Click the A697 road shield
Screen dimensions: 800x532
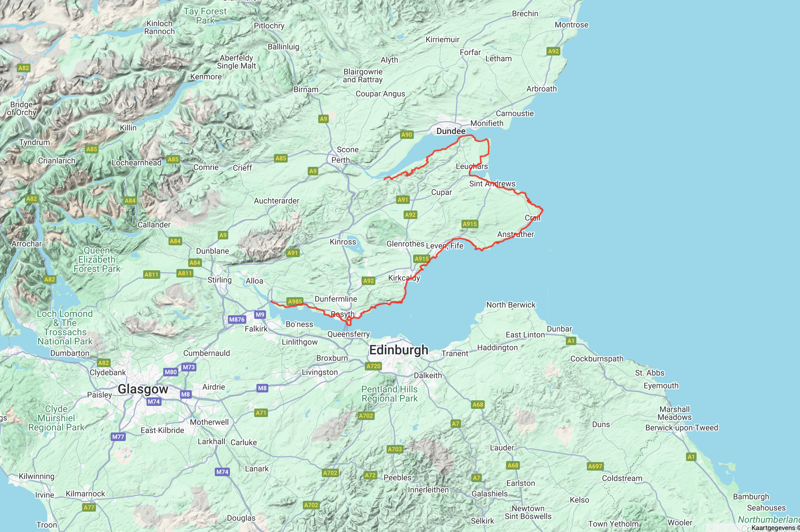[595, 466]
